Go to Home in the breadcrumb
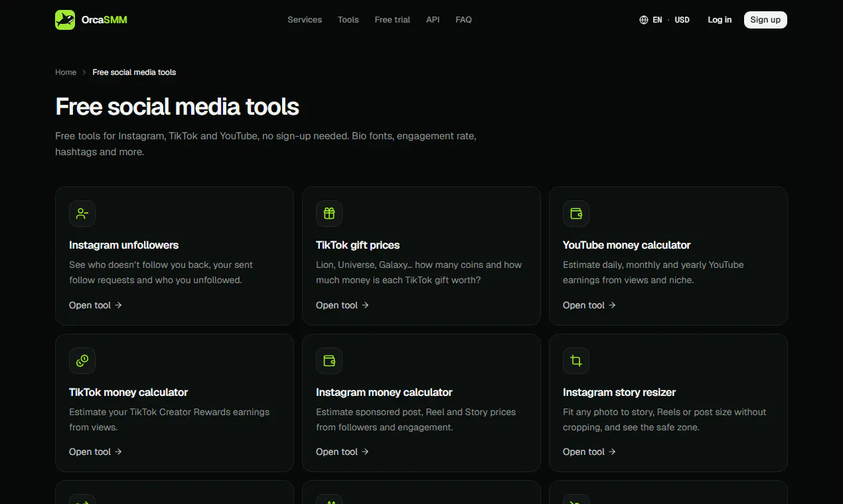 tap(66, 72)
